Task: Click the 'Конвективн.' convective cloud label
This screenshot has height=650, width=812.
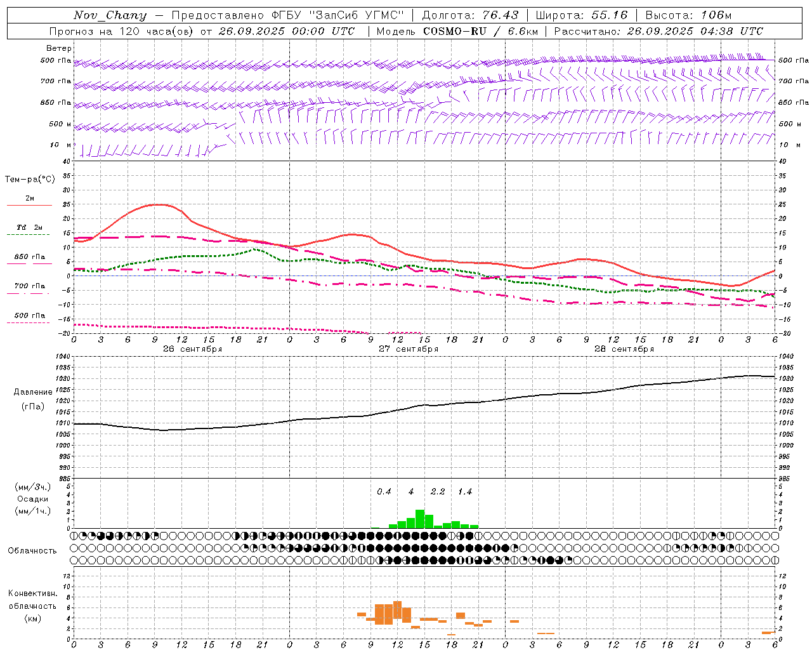Action: pyautogui.click(x=32, y=594)
